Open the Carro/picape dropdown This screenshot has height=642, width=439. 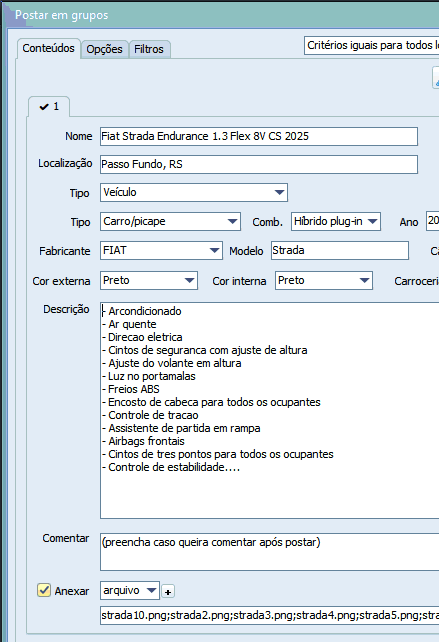170,222
